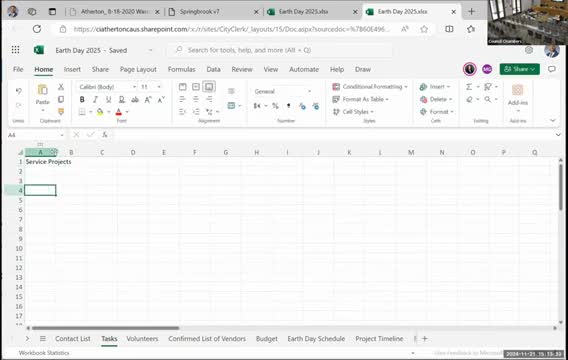The width and height of the screenshot is (568, 360).
Task: Open the Page Layout ribbon tab
Action: coord(138,69)
